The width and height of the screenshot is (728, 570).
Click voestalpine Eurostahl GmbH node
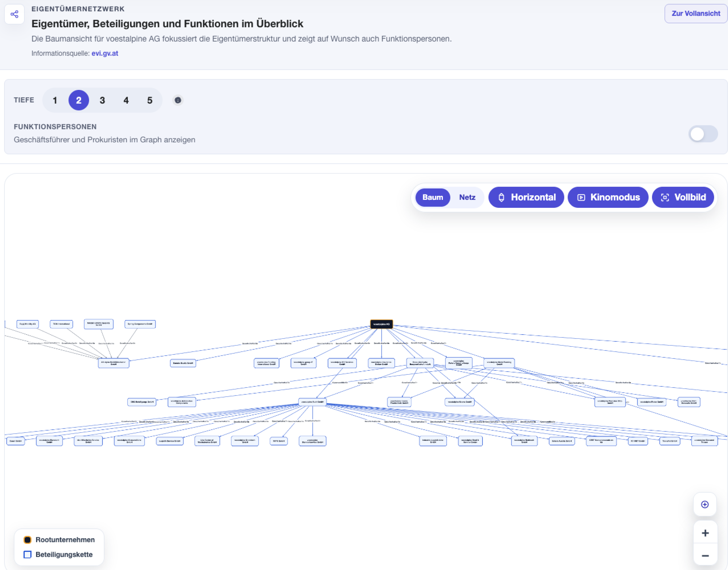pyautogui.click(x=49, y=441)
